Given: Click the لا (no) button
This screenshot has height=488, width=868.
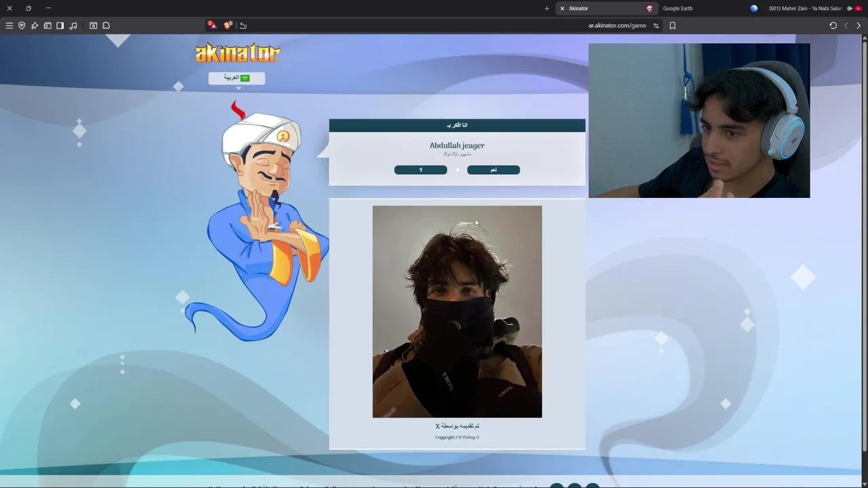Looking at the screenshot, I should point(420,170).
